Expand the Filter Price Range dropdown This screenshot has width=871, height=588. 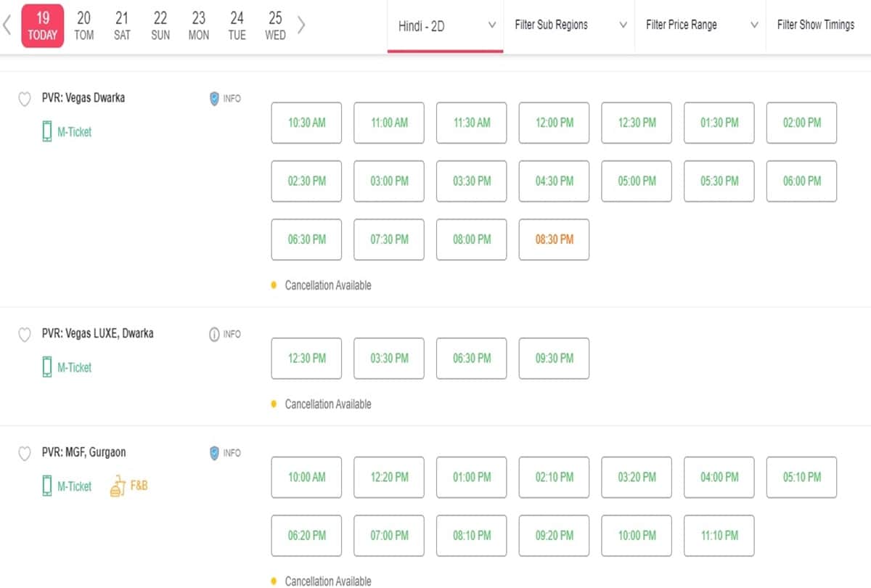[700, 25]
